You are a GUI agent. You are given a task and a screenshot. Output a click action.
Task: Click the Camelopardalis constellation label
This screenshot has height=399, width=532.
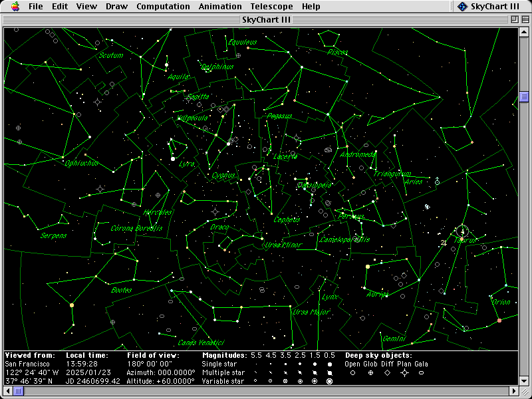pos(344,240)
